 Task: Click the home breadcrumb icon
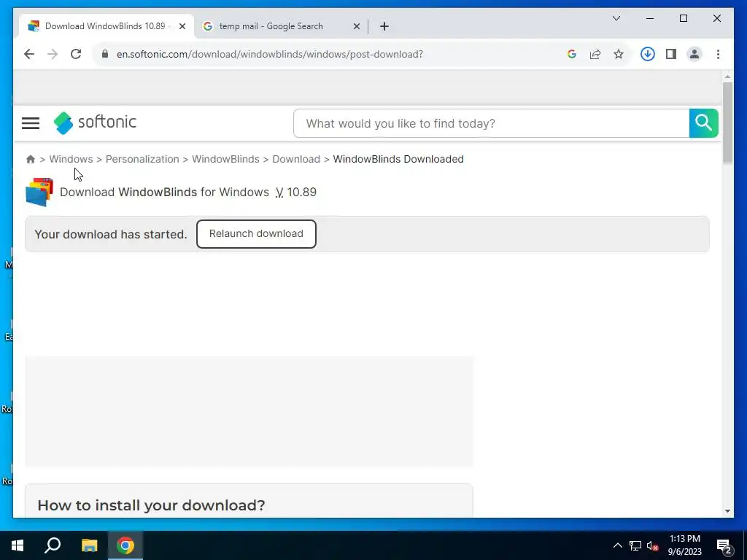click(x=31, y=159)
